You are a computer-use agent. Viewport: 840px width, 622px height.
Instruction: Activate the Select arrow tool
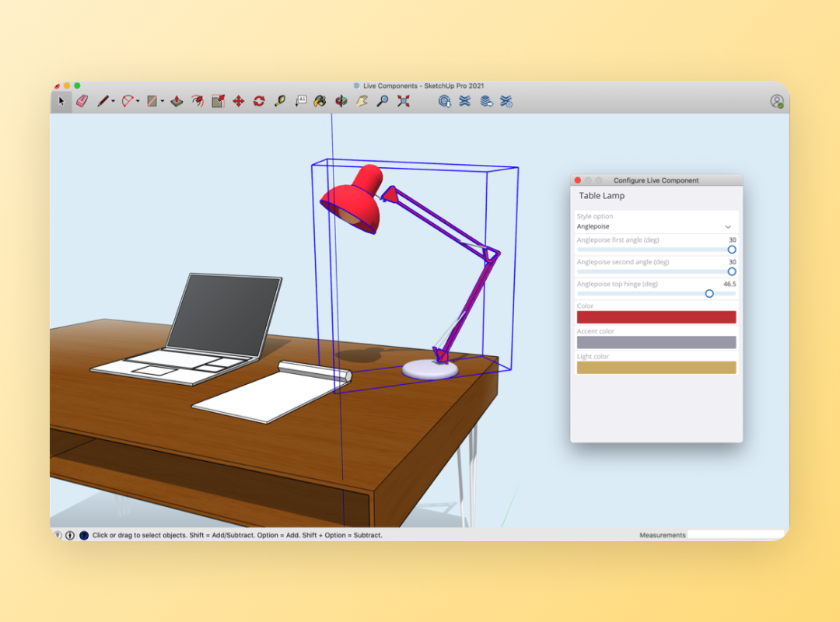click(x=61, y=101)
